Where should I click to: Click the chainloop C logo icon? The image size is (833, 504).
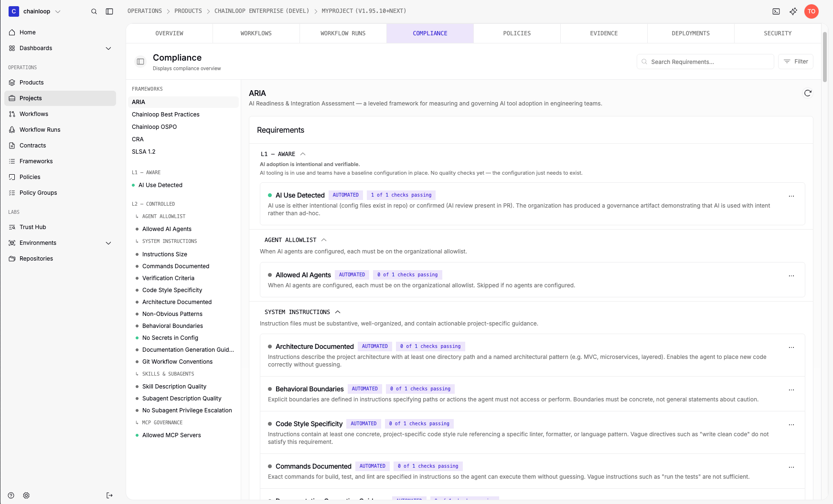[14, 11]
